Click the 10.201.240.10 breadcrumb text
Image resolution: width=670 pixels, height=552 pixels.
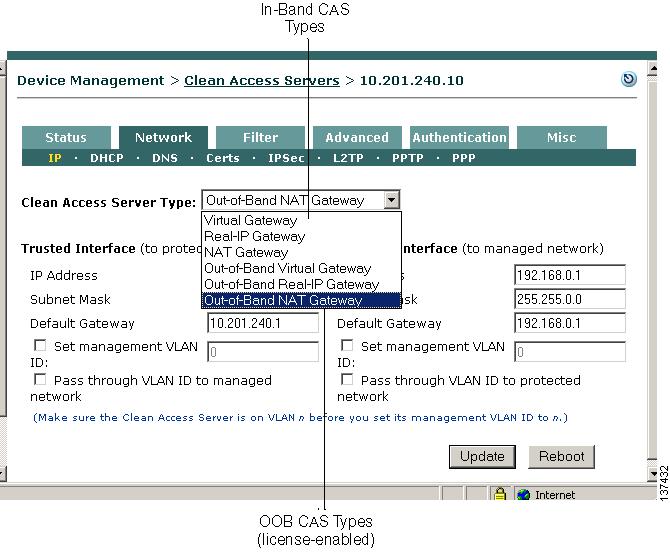(x=411, y=81)
